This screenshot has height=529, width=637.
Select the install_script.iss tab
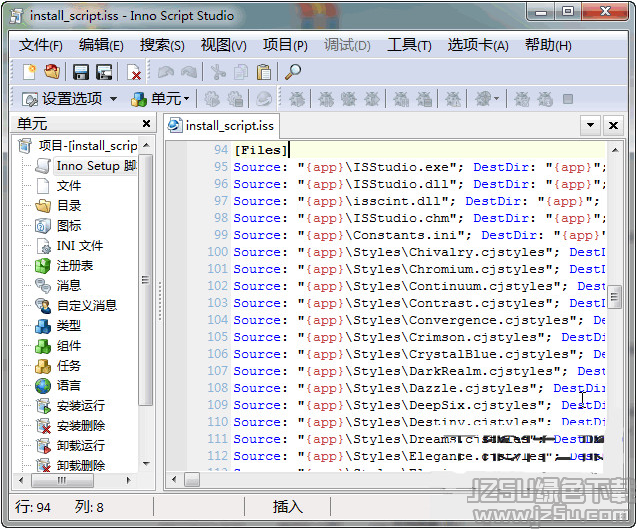coord(221,126)
